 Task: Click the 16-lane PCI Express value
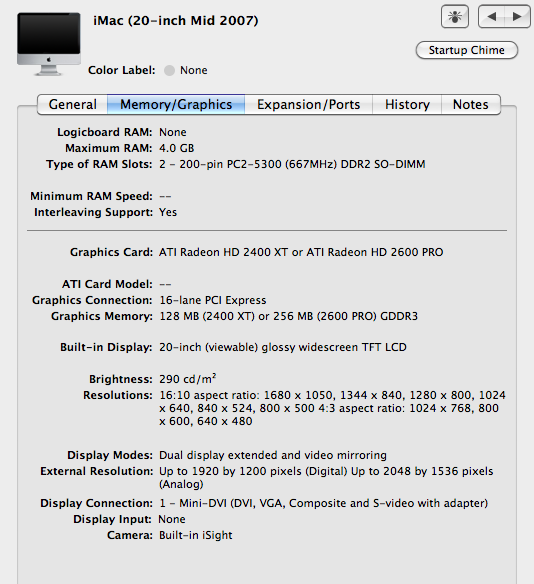[213, 300]
